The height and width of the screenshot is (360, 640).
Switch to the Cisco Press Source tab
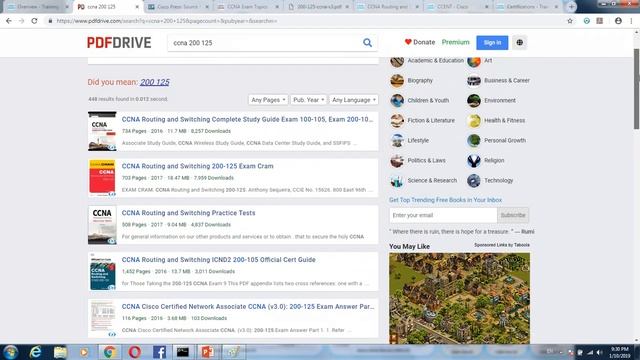click(x=178, y=7)
